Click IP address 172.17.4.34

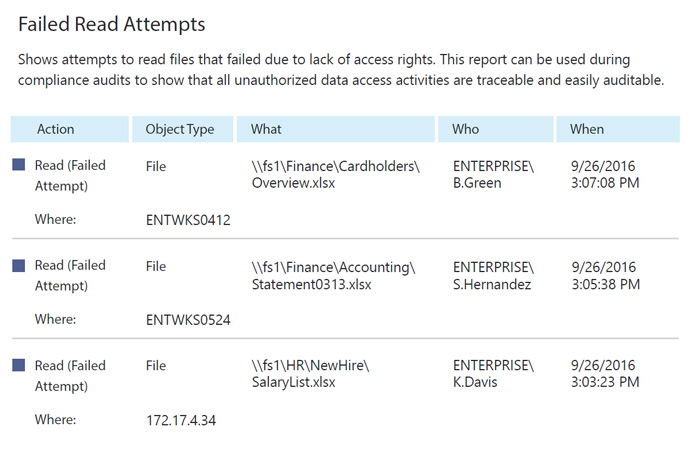click(x=181, y=420)
